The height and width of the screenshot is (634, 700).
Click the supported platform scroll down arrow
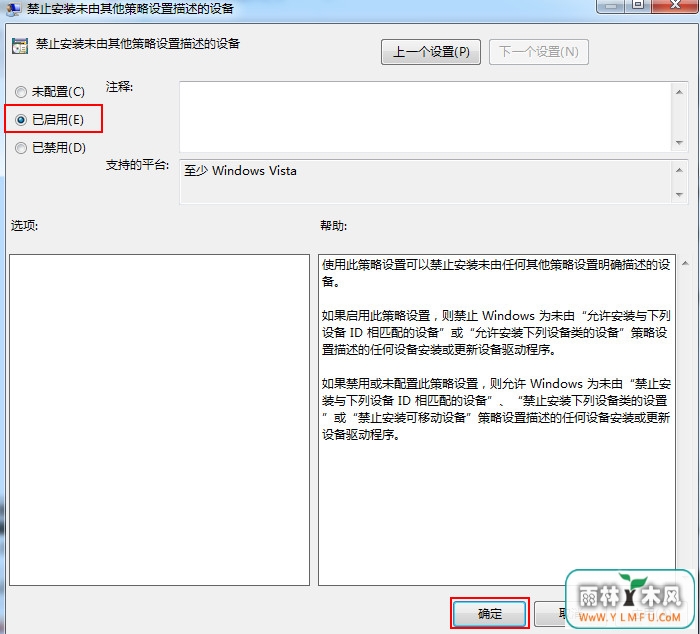tap(679, 195)
